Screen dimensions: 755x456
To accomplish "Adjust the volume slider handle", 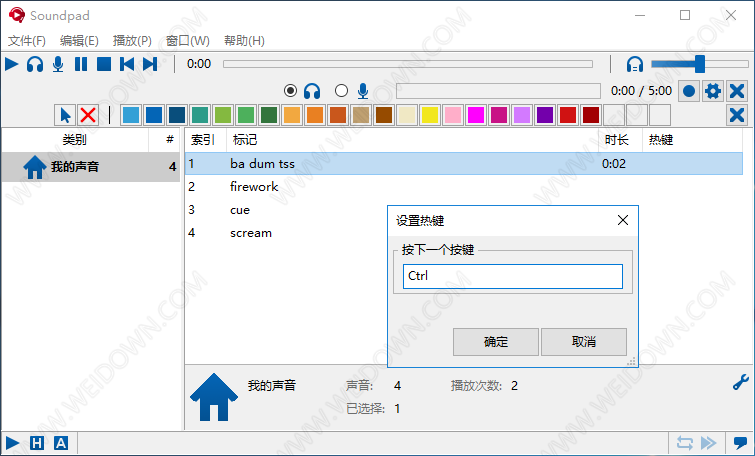I will point(700,64).
